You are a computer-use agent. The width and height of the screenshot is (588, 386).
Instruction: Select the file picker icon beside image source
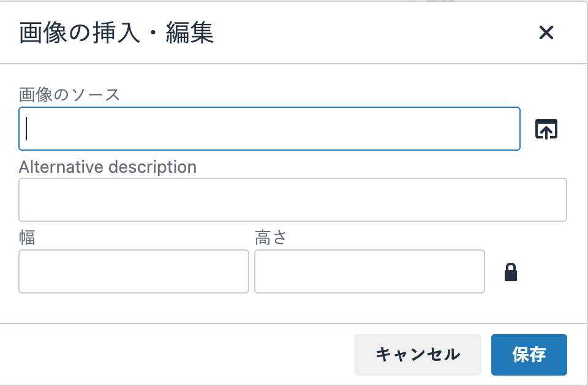point(546,129)
